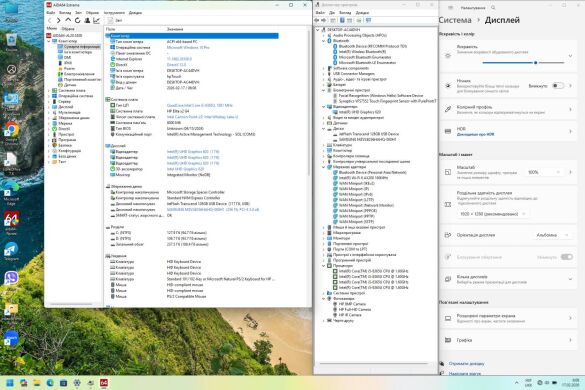Collapse Відеоадаптери in Device Manager
This screenshot has width=585, height=390.
point(323,107)
